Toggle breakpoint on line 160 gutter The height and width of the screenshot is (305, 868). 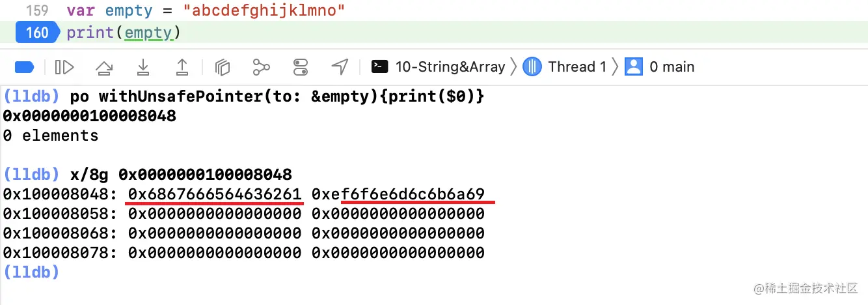[x=38, y=33]
